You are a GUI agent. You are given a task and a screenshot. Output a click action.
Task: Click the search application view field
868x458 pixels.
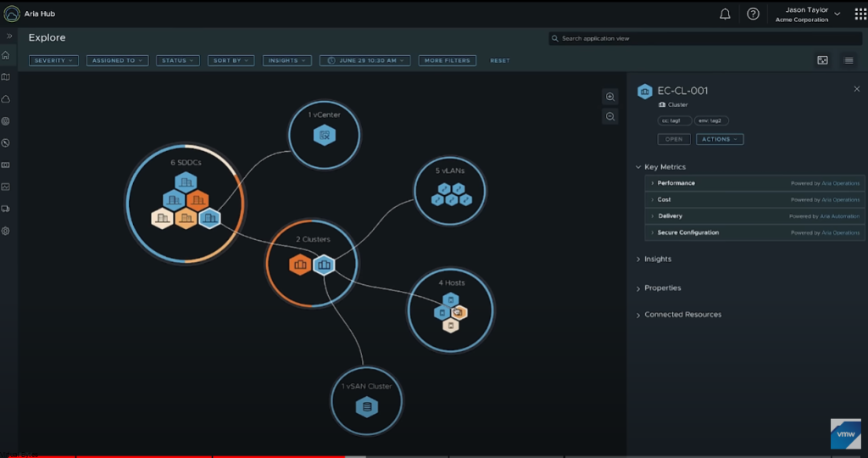705,38
